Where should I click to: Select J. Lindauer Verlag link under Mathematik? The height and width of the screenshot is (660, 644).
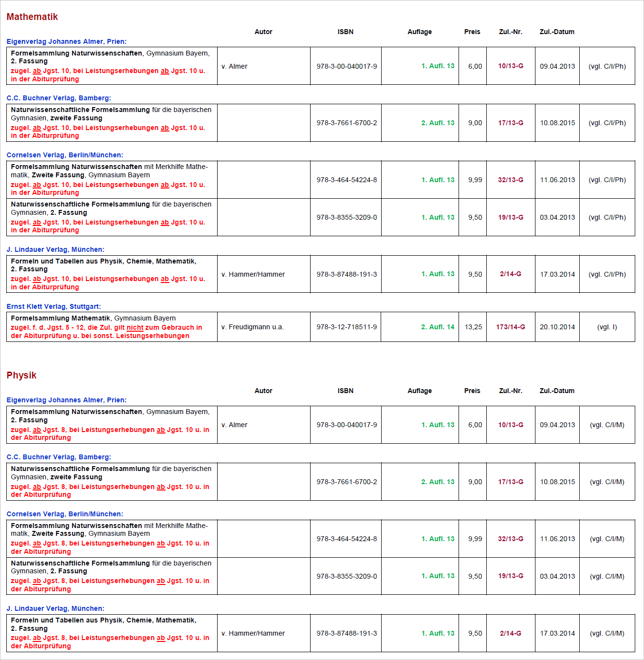pos(55,249)
